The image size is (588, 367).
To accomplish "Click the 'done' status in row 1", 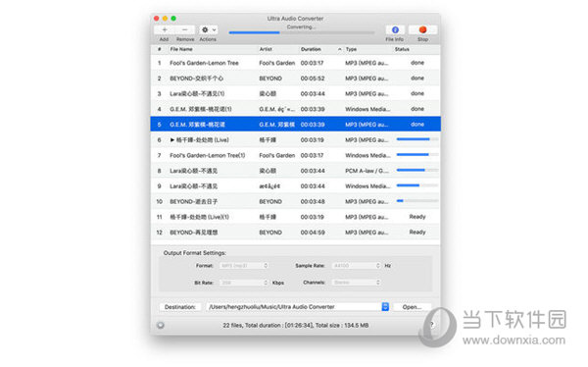I will click(417, 63).
